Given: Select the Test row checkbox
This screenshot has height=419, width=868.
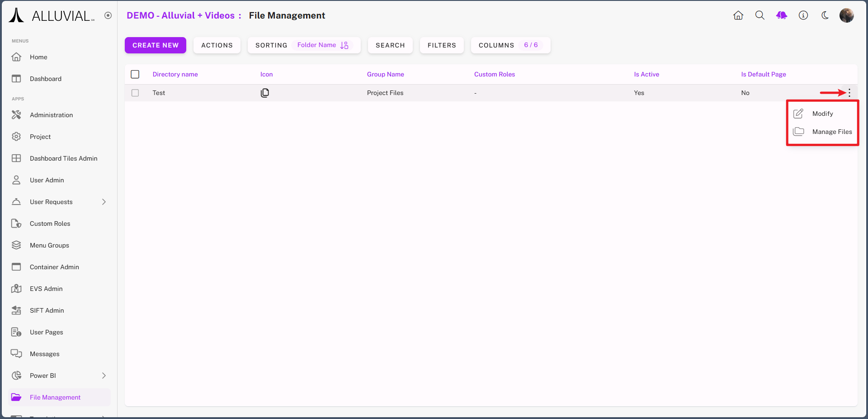Looking at the screenshot, I should tap(135, 93).
